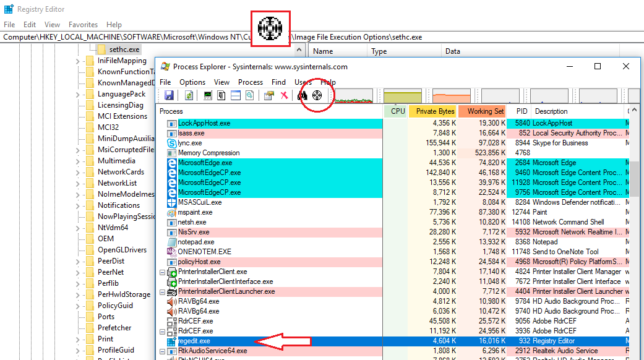Click the notepad icon beside notepad.exe
Image resolution: width=644 pixels, height=360 pixels.
[172, 242]
